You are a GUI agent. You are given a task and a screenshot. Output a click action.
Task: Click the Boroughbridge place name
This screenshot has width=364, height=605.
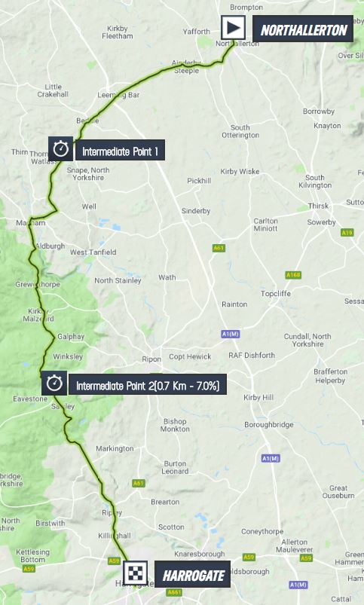click(x=268, y=424)
